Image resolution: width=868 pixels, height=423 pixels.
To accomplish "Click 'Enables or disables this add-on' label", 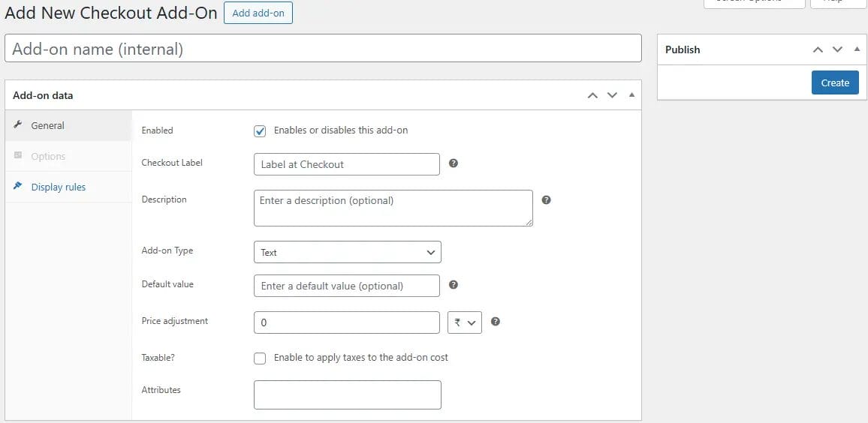I will pos(340,130).
